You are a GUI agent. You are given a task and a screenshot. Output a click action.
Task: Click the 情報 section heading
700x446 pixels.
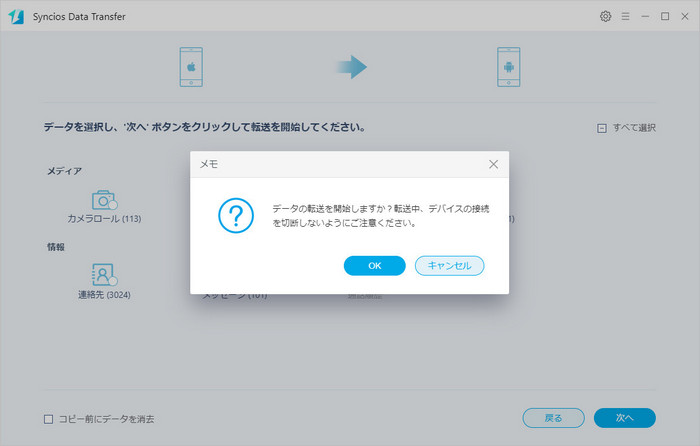tap(56, 247)
